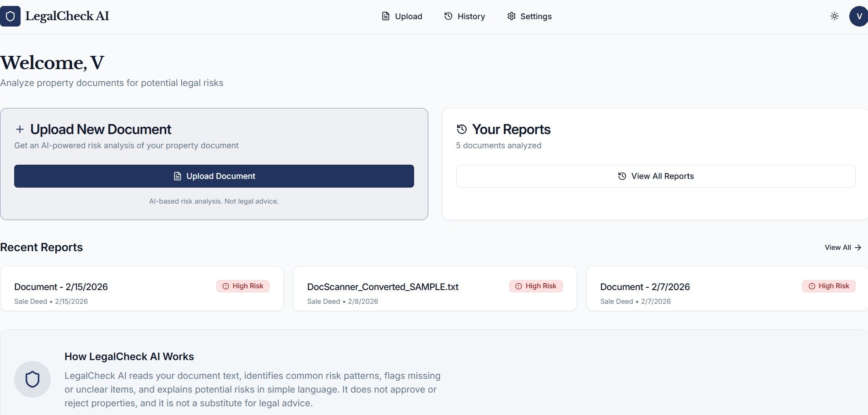Click the warning icon on DocScanner High Risk badge

click(x=518, y=286)
